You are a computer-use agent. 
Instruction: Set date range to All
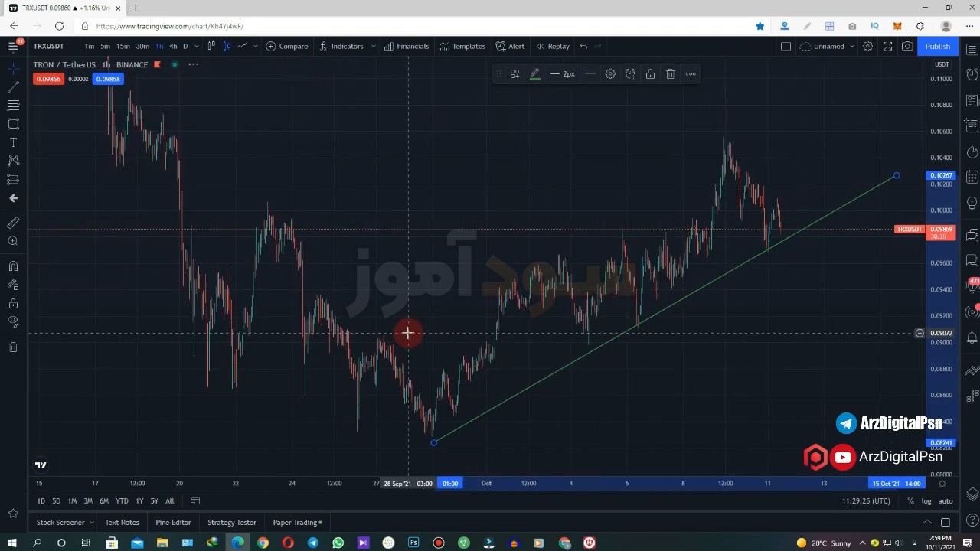170,501
